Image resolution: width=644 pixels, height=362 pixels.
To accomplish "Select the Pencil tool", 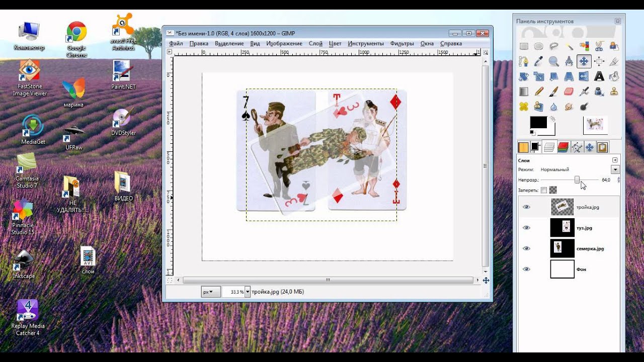I will pyautogui.click(x=539, y=92).
